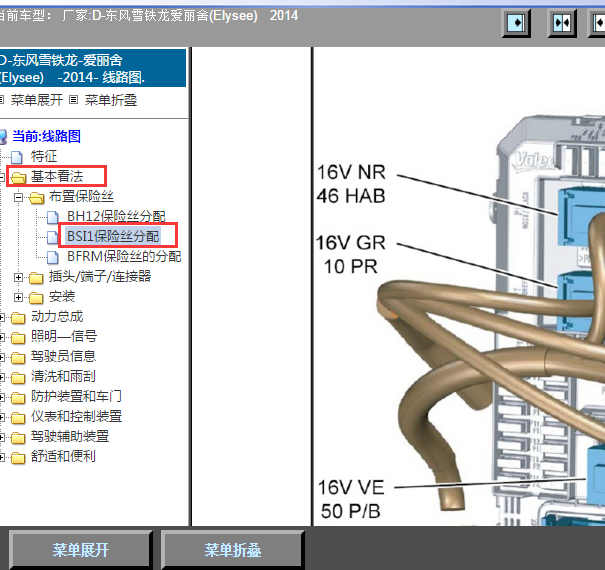
Task: Open BSI1保险丝分配 page
Action: coord(113,236)
